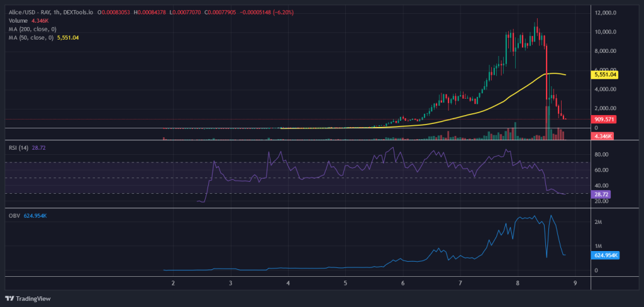Click the date 2 on time axis
644x307 pixels.
[x=173, y=283]
